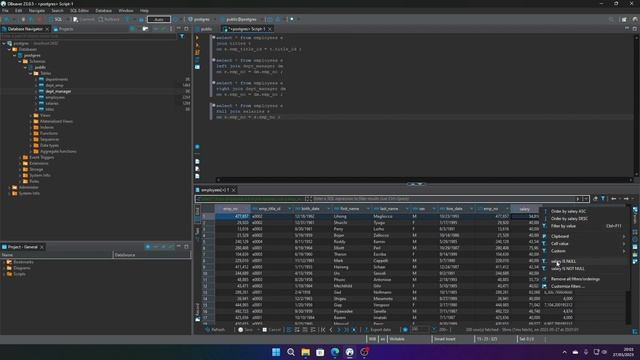Select the Aggregate functions folder
Image resolution: width=640 pixels, height=360 pixels.
pos(58,151)
